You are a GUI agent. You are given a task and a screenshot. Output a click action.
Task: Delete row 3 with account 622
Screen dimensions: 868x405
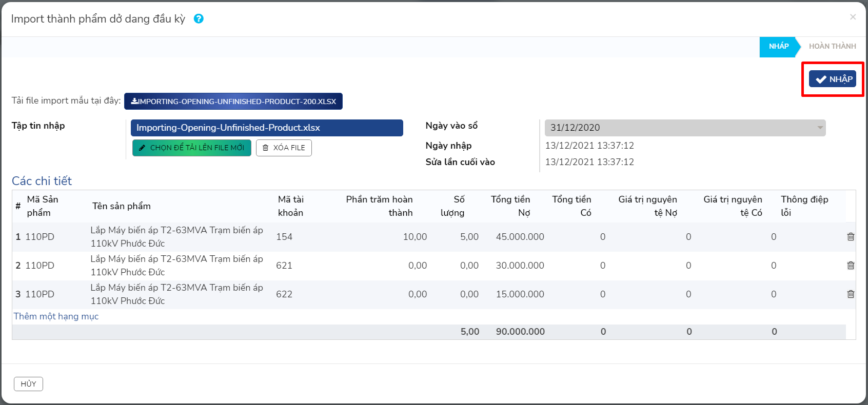pos(851,294)
